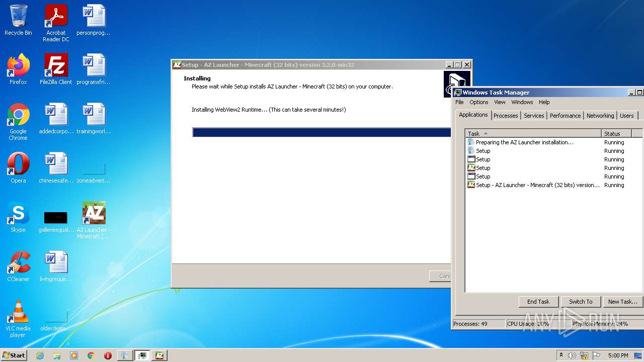Screen dimensions: 644x362
Task: Click the 'CPU Usage: 20%' status entry
Action: click(x=538, y=324)
